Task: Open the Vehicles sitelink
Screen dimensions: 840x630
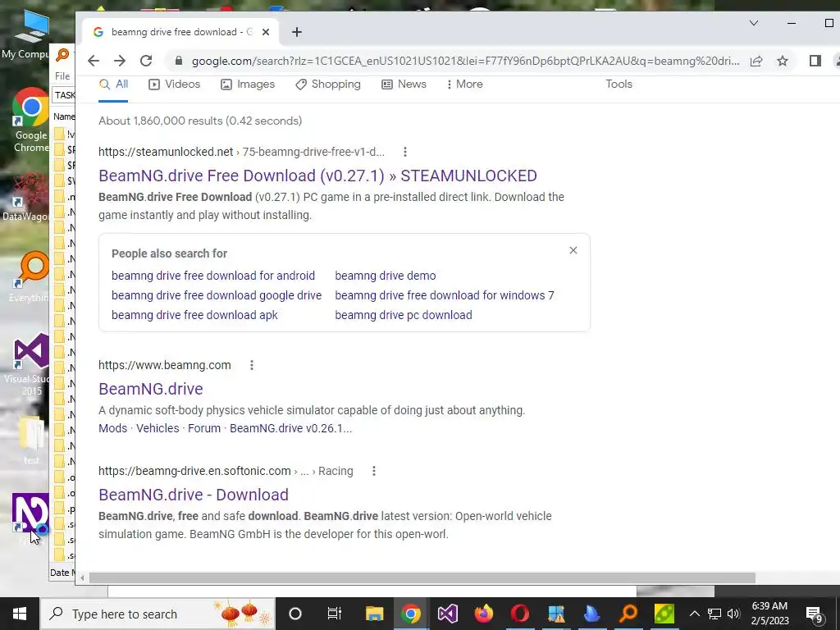Action: [157, 428]
